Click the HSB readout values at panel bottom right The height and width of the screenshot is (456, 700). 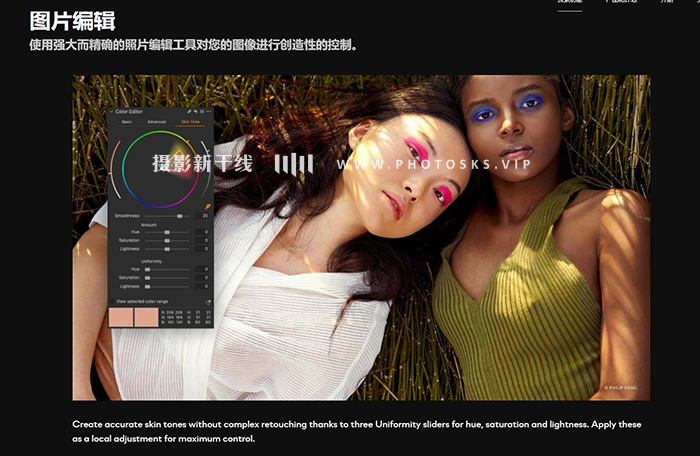click(200, 317)
